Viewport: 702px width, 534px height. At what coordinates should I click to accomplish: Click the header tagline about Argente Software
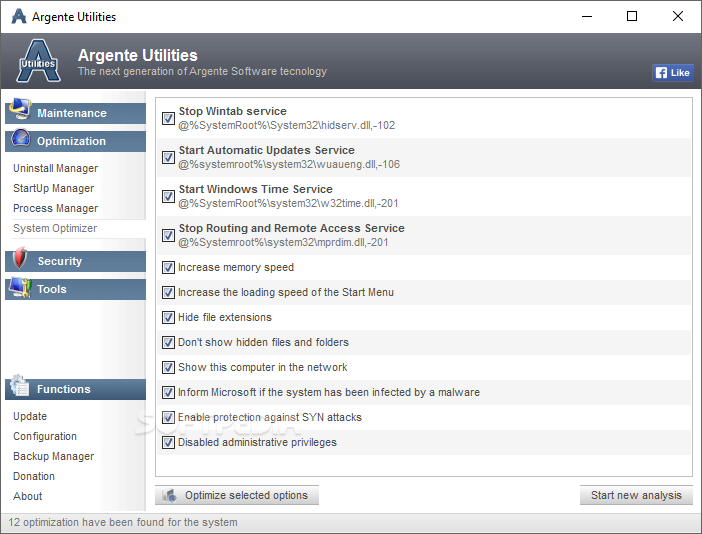(x=202, y=72)
